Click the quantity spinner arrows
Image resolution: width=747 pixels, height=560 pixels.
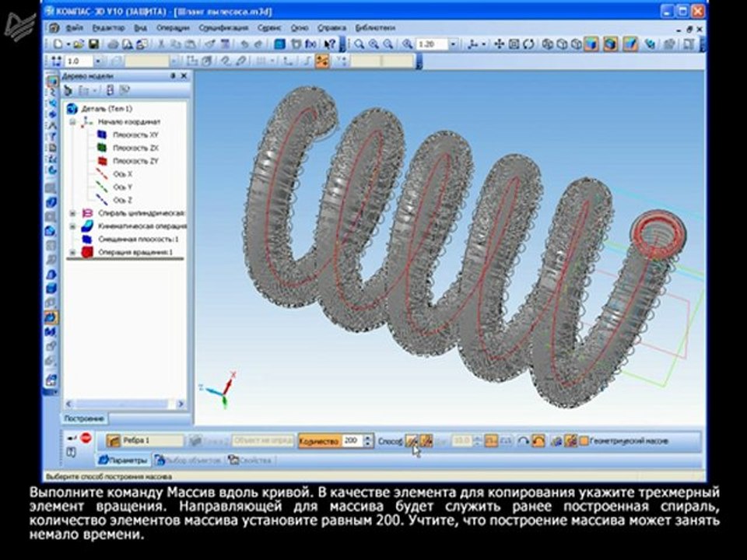(x=368, y=441)
